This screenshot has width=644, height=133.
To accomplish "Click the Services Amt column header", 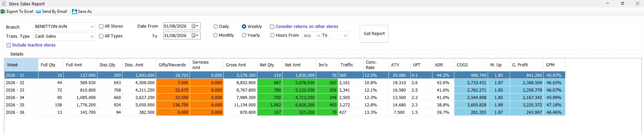I will pos(206,65).
